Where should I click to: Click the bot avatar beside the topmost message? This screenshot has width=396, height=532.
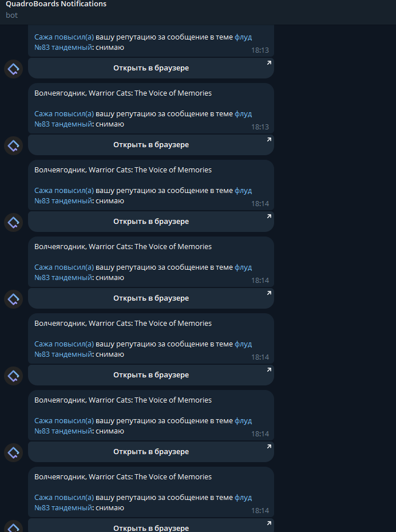point(14,69)
